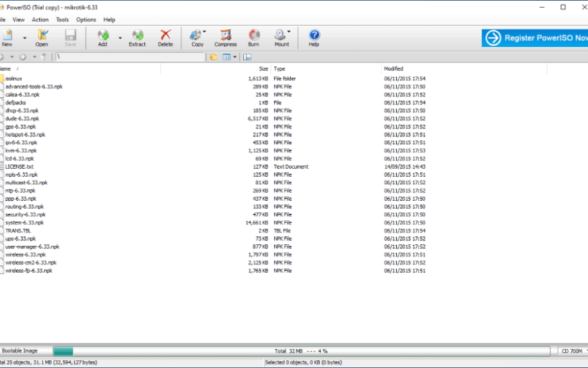Click the path address input field
Image resolution: width=588 pixels, height=368 pixels.
(x=130, y=57)
